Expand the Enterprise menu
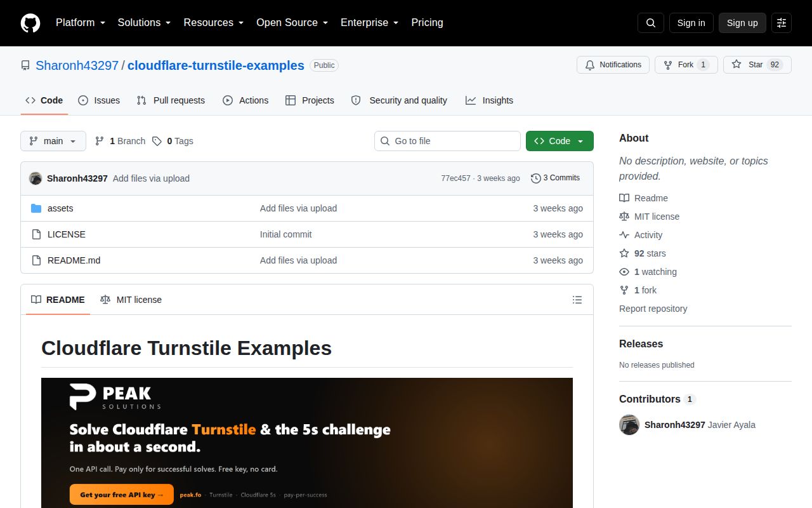 (369, 23)
